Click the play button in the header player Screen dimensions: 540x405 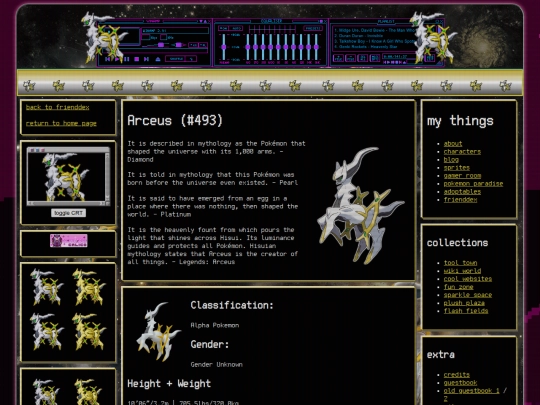pos(117,59)
